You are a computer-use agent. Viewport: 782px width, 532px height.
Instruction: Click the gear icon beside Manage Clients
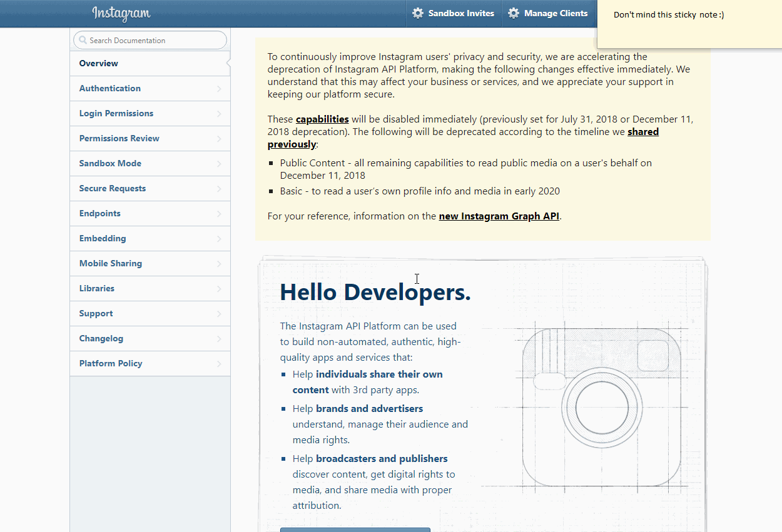[x=514, y=13]
